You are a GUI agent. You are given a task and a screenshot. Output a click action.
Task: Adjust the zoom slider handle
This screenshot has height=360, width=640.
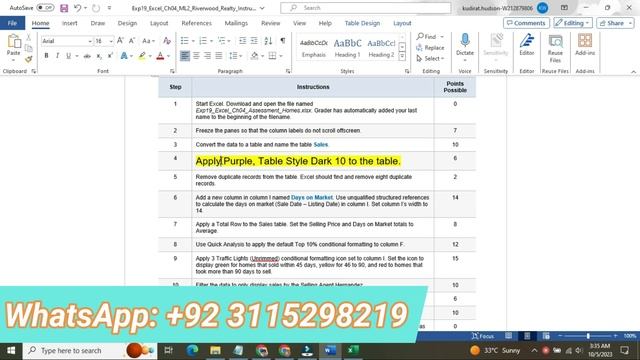pyautogui.click(x=588, y=336)
